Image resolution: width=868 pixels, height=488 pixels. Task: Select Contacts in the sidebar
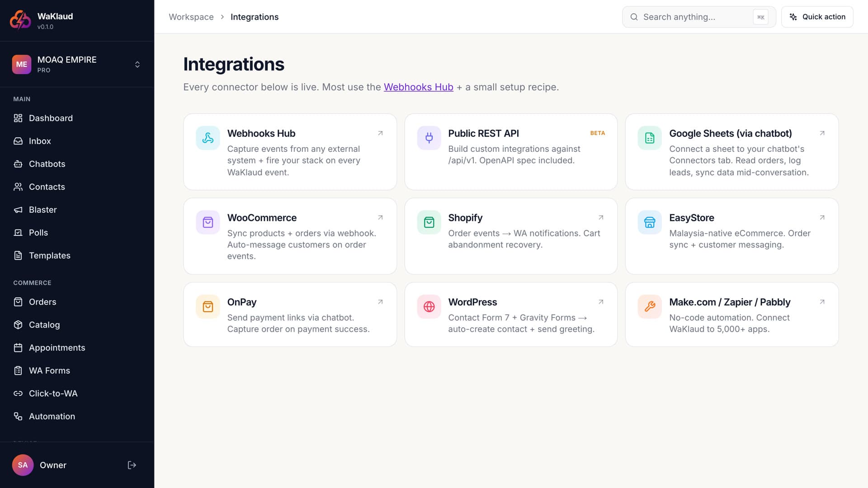pyautogui.click(x=77, y=187)
